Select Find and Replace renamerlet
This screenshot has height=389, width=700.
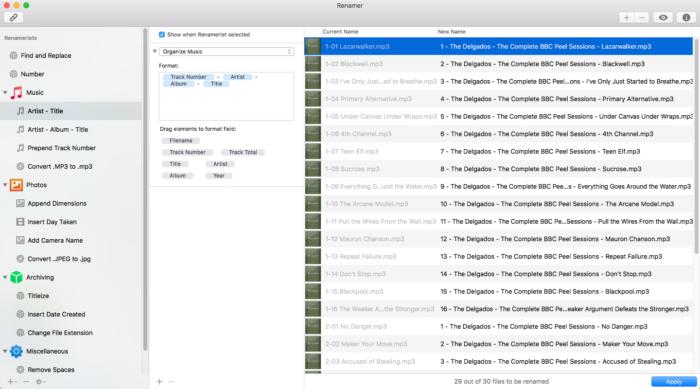46,55
